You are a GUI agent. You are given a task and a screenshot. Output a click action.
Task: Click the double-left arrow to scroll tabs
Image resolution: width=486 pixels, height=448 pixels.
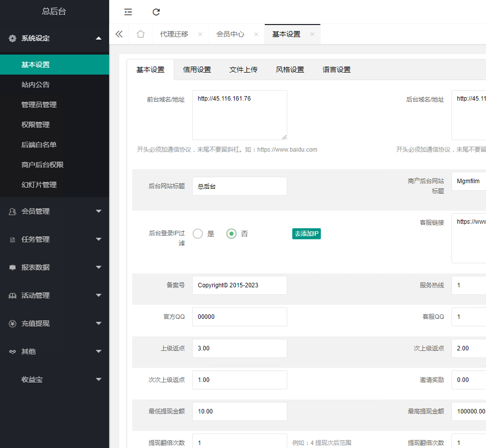(x=119, y=34)
